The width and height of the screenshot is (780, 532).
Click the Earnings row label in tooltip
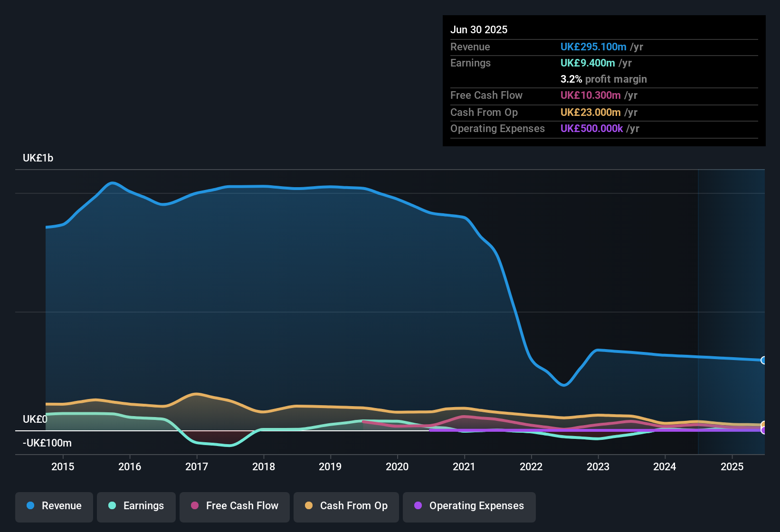click(470, 63)
